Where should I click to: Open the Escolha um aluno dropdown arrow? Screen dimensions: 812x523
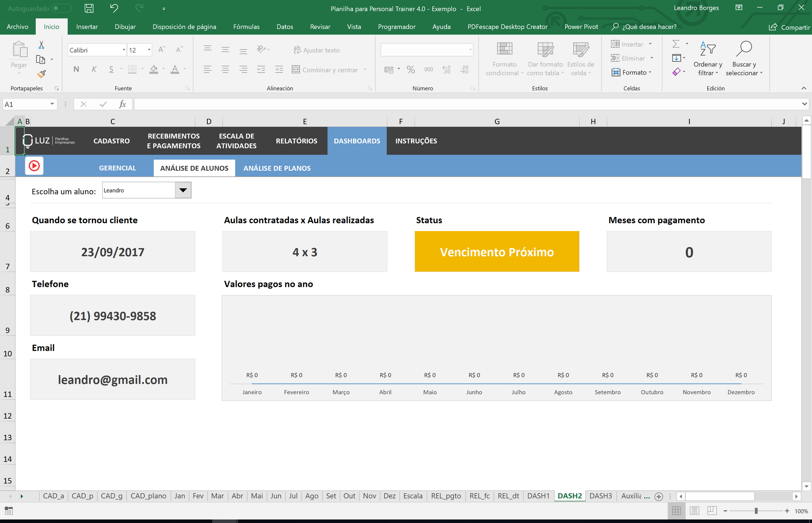(x=183, y=190)
